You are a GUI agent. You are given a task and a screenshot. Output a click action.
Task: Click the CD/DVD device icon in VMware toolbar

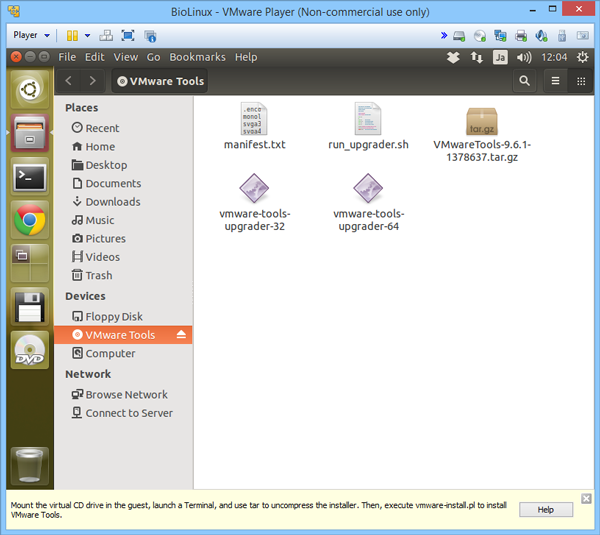tap(479, 36)
